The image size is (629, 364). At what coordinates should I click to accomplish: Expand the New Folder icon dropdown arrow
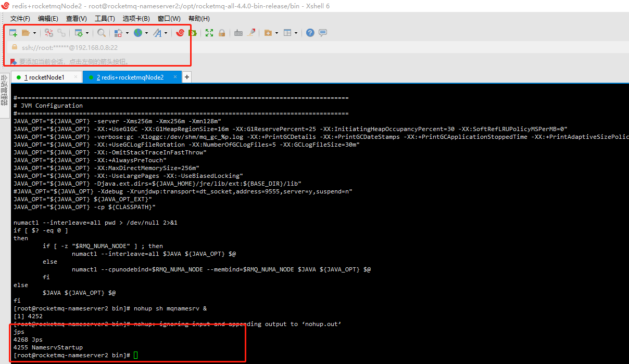pos(276,33)
